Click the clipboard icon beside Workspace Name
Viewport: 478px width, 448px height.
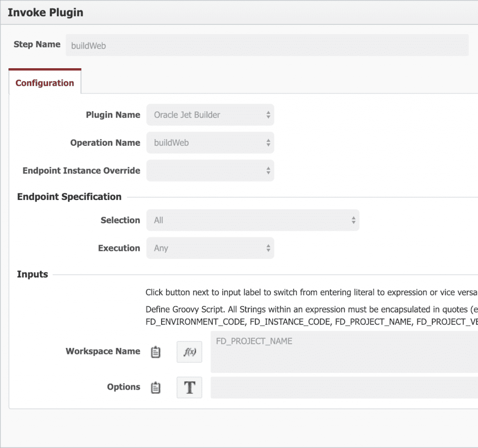[155, 352]
